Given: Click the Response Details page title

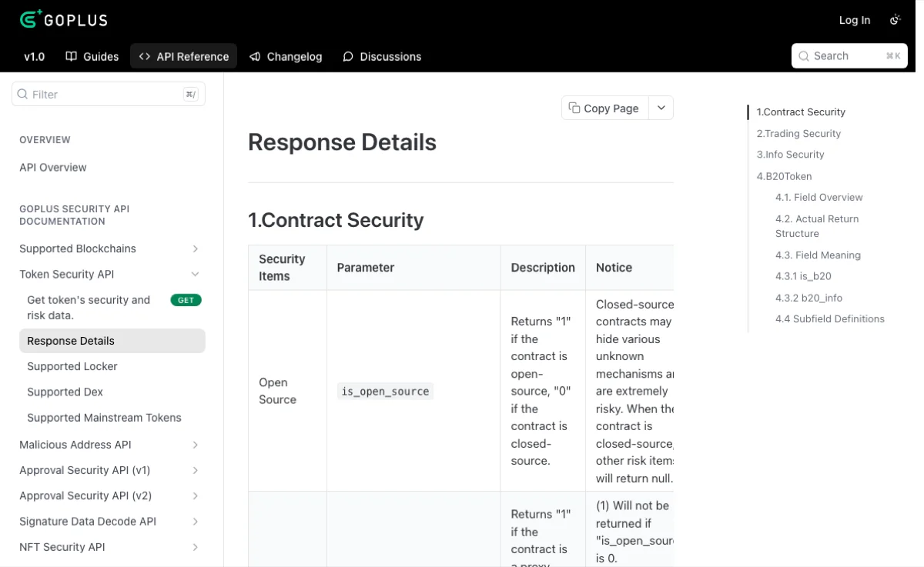Looking at the screenshot, I should pos(342,142).
